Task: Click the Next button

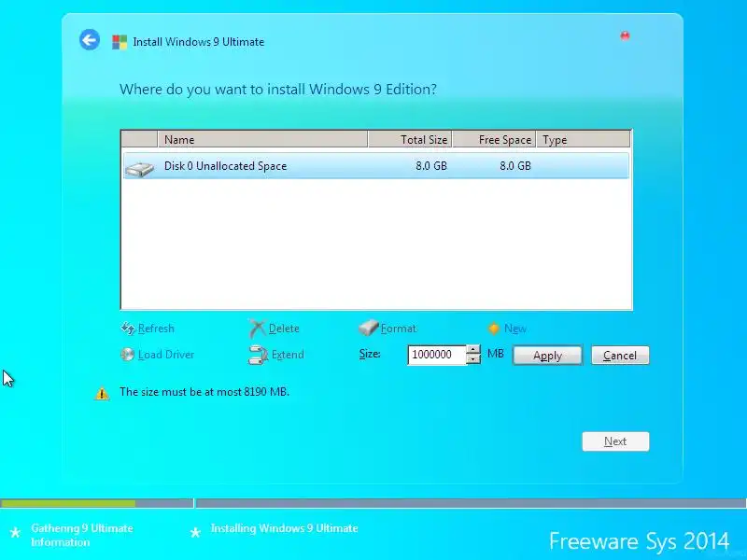Action: pyautogui.click(x=615, y=441)
